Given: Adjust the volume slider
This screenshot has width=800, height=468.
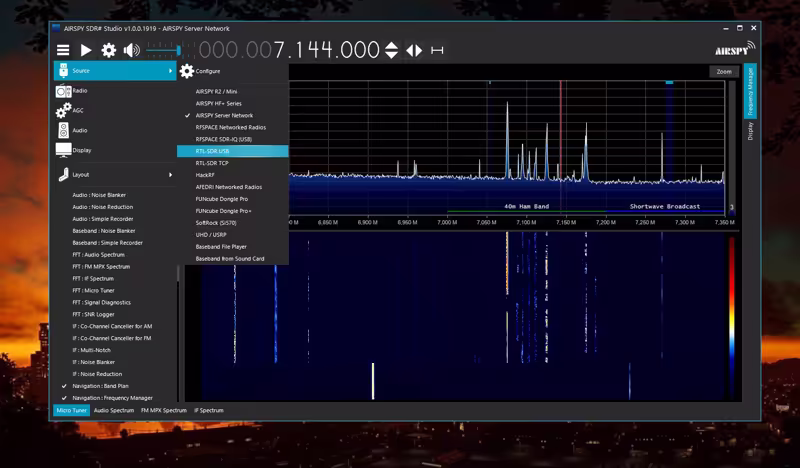Looking at the screenshot, I should (163, 50).
